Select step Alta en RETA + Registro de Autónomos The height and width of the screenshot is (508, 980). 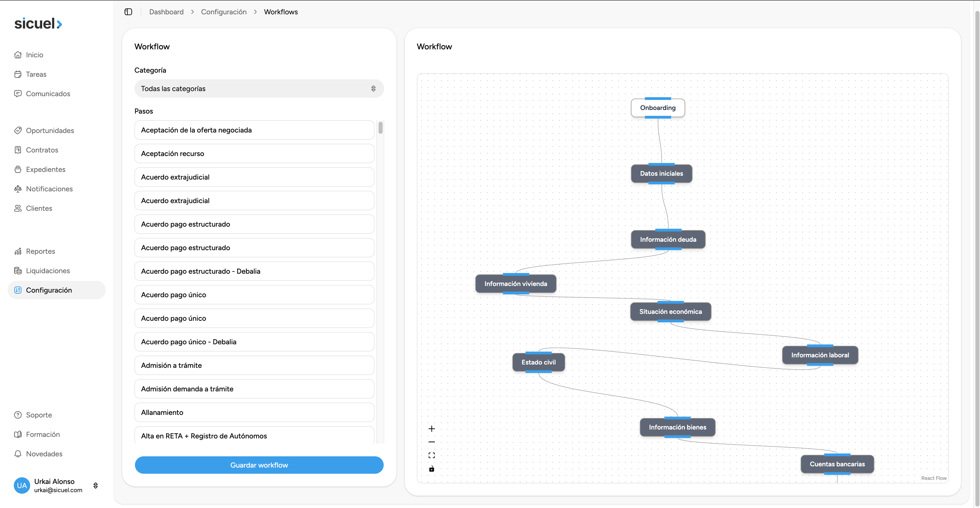[254, 436]
